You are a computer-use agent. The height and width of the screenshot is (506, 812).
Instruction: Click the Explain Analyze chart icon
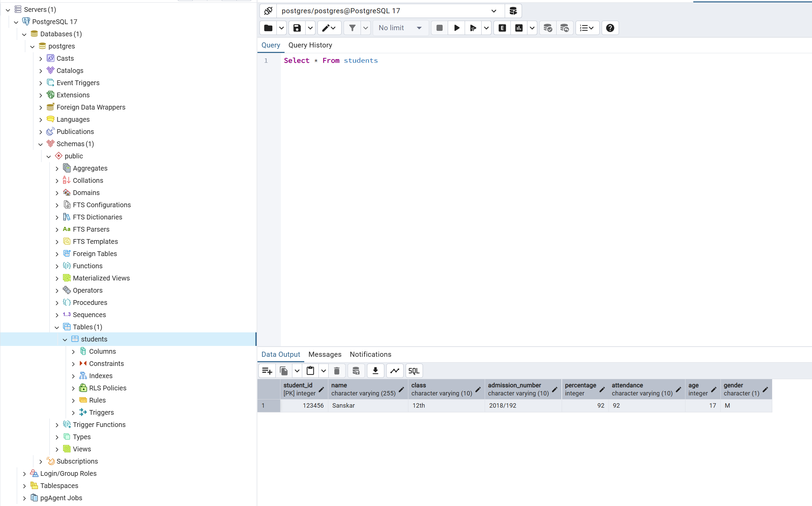pos(519,28)
